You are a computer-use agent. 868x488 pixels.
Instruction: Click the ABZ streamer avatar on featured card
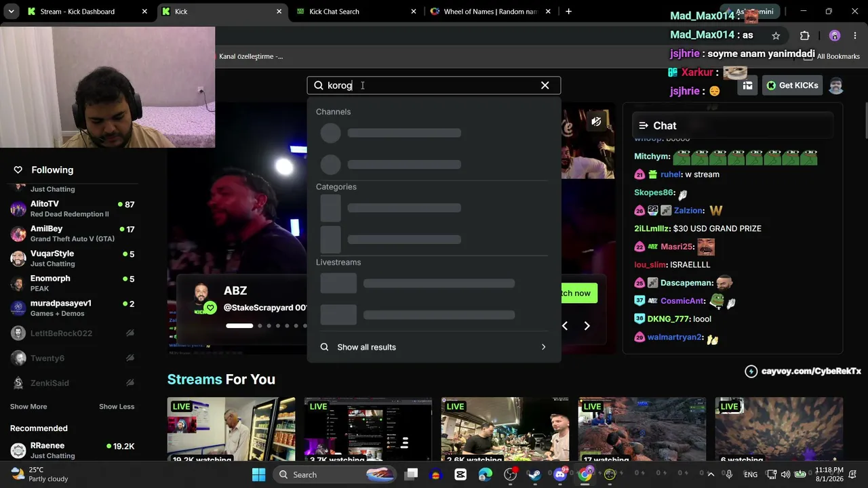(x=201, y=298)
